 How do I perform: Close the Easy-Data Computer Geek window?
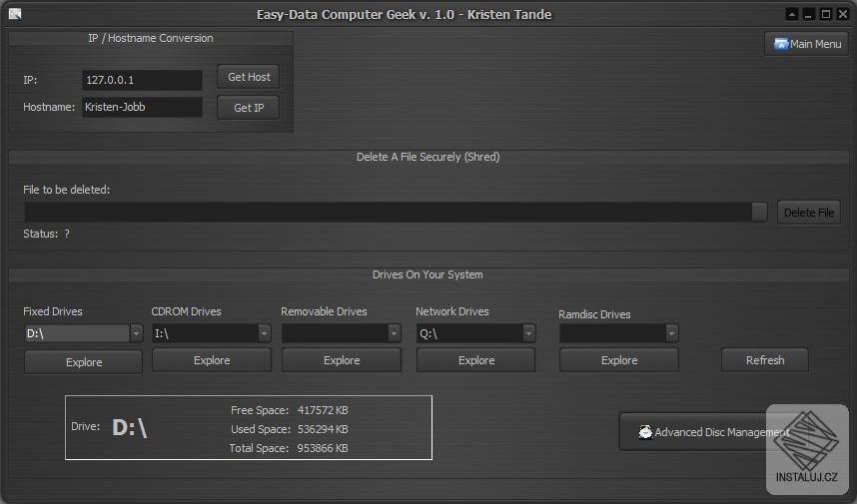pyautogui.click(x=843, y=14)
